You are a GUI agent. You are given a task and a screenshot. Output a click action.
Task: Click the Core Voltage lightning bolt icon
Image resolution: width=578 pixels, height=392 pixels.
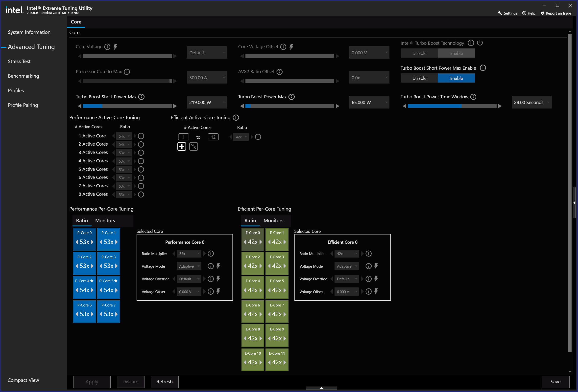115,47
